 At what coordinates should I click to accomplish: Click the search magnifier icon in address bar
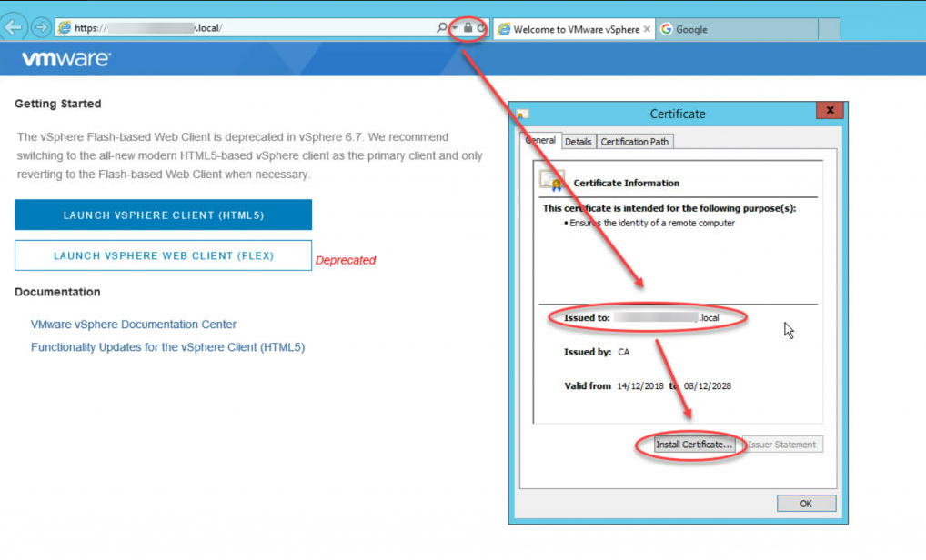click(x=442, y=28)
